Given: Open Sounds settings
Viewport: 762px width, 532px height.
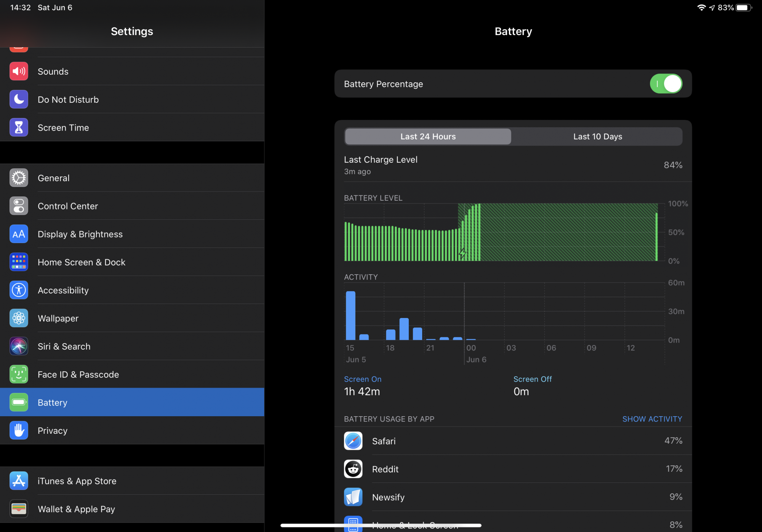Looking at the screenshot, I should tap(132, 71).
